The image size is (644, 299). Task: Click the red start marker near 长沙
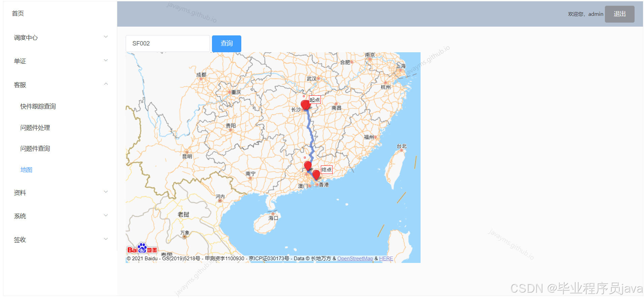pyautogui.click(x=305, y=105)
